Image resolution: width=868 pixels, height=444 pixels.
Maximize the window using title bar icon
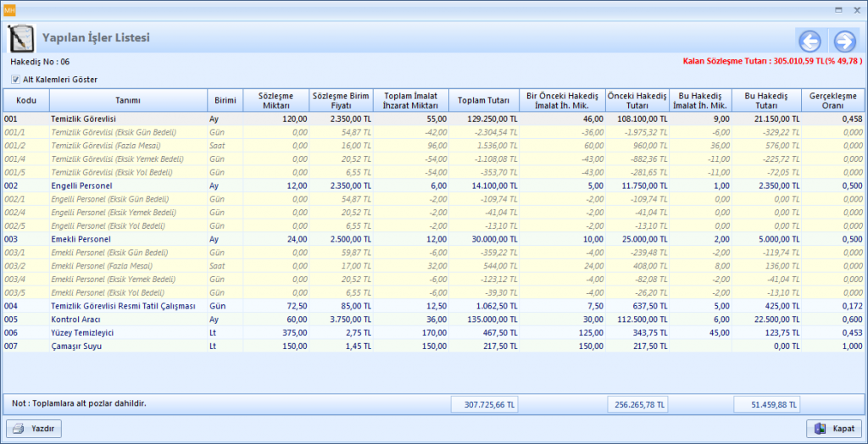pos(838,8)
